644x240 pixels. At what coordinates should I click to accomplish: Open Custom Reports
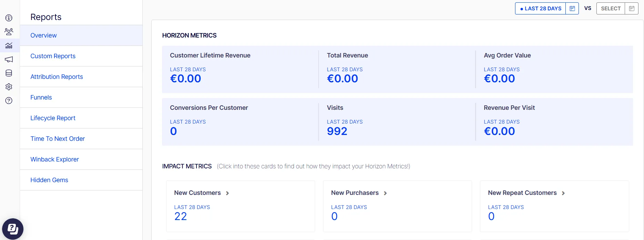point(81,56)
